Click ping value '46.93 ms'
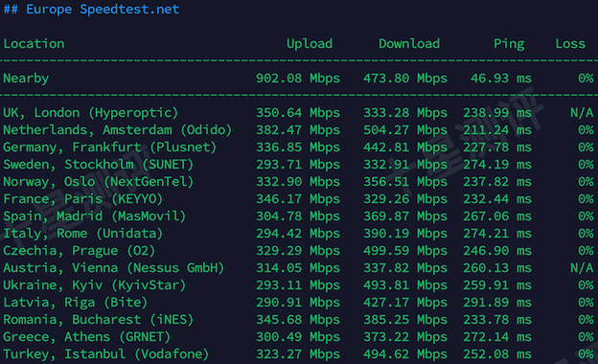 [x=501, y=79]
